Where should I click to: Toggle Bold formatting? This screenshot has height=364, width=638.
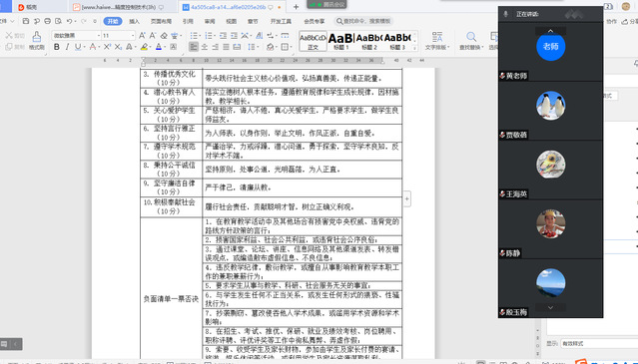(57, 47)
